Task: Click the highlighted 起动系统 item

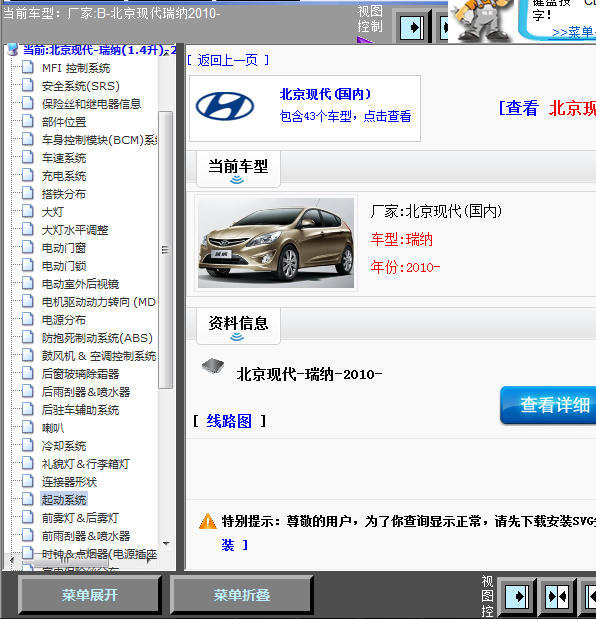Action: click(64, 500)
